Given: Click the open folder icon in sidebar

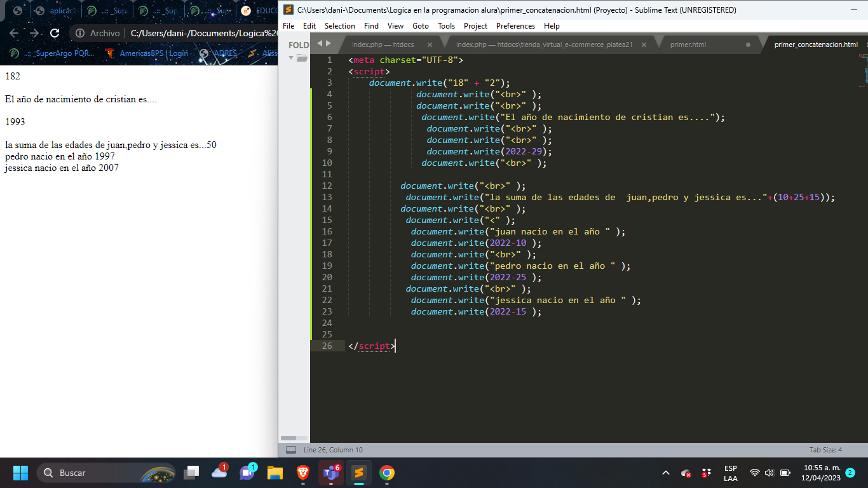Looking at the screenshot, I should coord(302,58).
